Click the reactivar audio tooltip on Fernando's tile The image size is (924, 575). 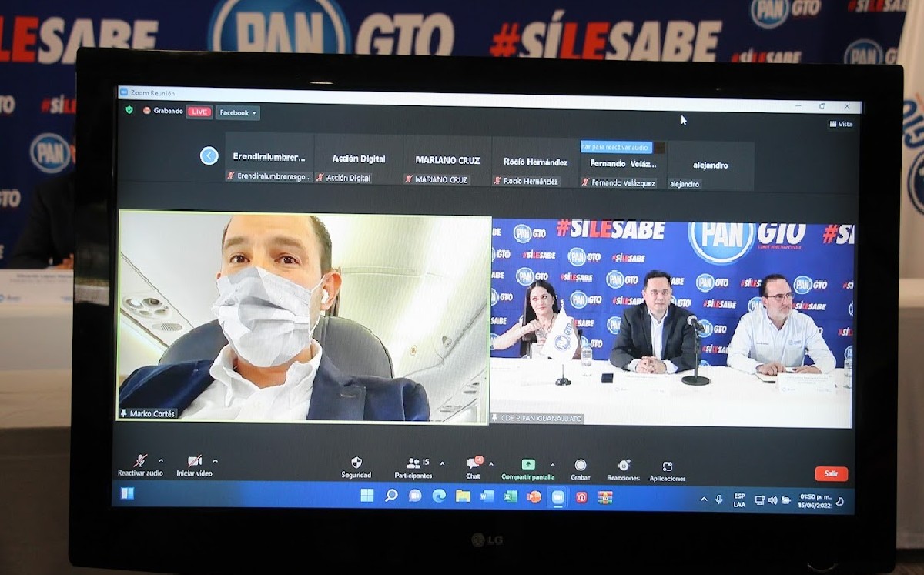point(616,147)
